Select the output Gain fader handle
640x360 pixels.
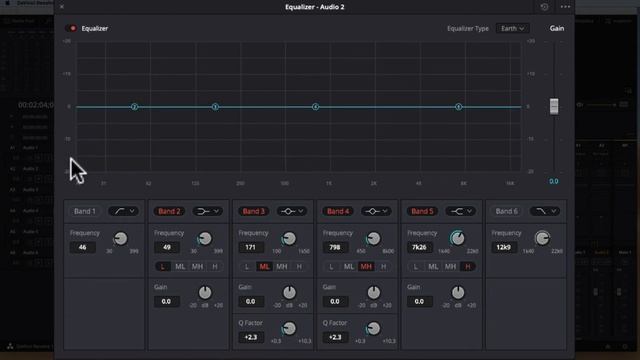(554, 107)
